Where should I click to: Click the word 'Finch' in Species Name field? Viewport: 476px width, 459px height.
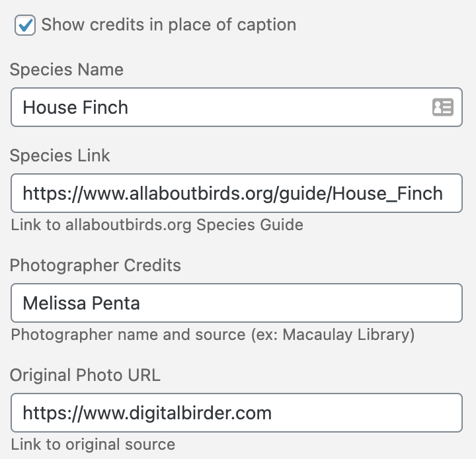[106, 107]
